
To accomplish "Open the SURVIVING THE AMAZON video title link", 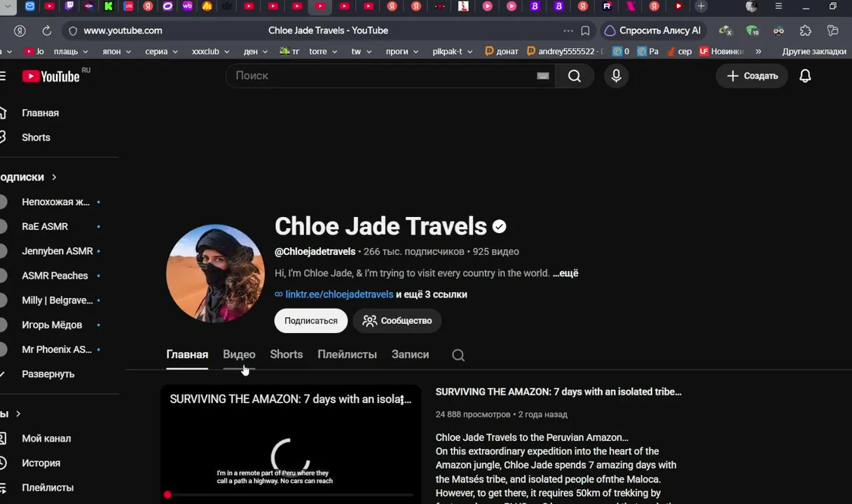I will [558, 392].
